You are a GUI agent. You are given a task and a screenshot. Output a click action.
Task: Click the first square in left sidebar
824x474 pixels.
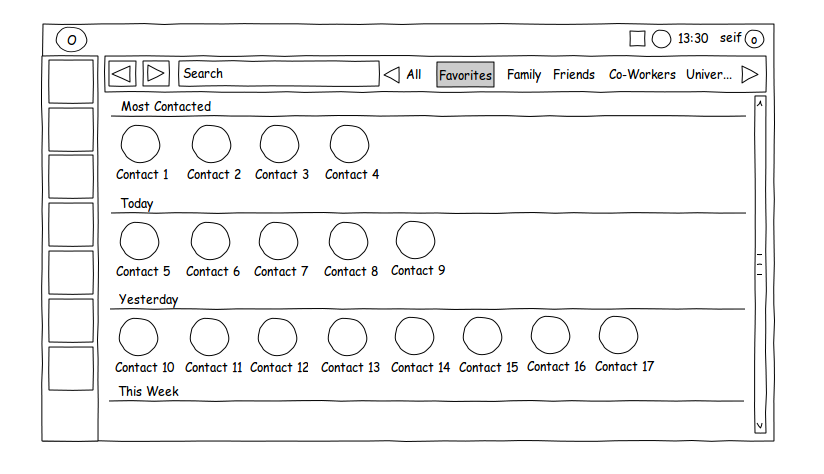click(71, 80)
